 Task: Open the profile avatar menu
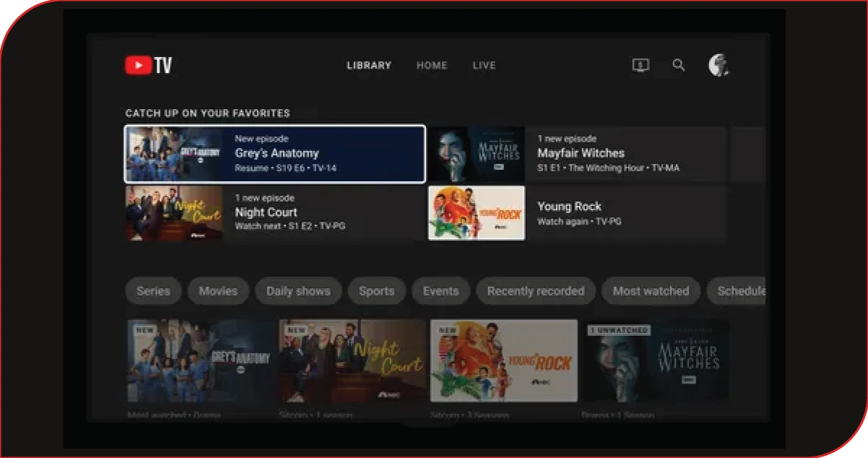click(x=719, y=65)
